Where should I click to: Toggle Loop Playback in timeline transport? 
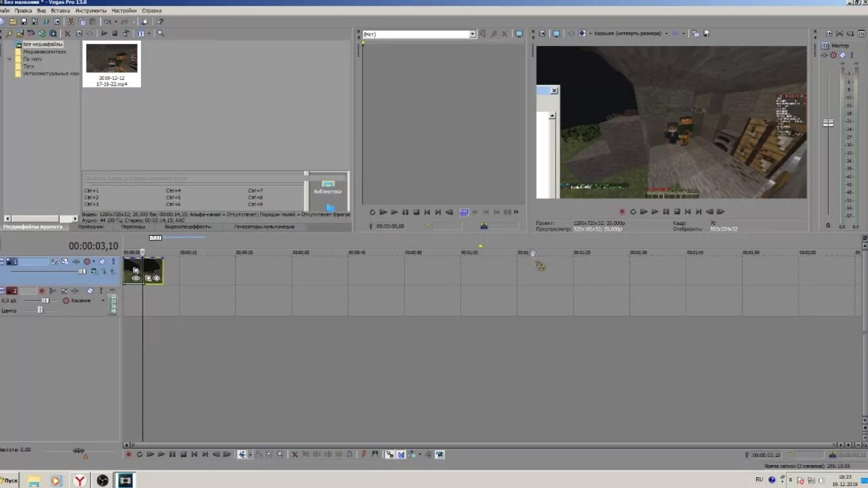139,454
